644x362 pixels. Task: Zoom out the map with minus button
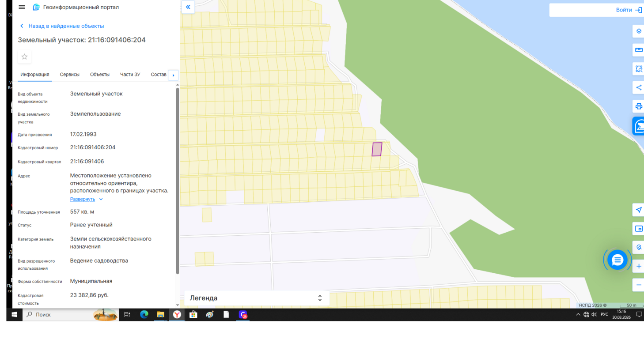click(x=638, y=285)
